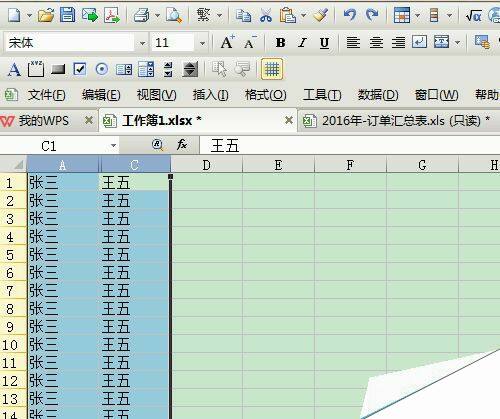Align text to the right
The height and width of the screenshot is (419, 500).
398,42
